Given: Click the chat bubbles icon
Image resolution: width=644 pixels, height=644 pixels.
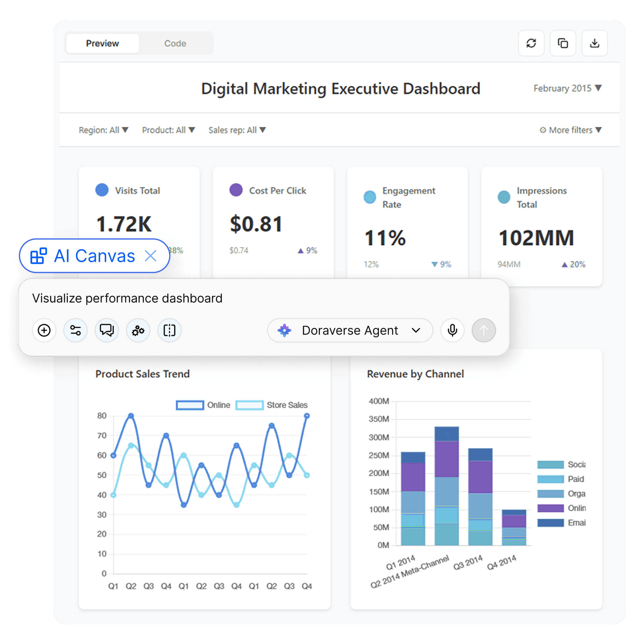Looking at the screenshot, I should point(107,330).
